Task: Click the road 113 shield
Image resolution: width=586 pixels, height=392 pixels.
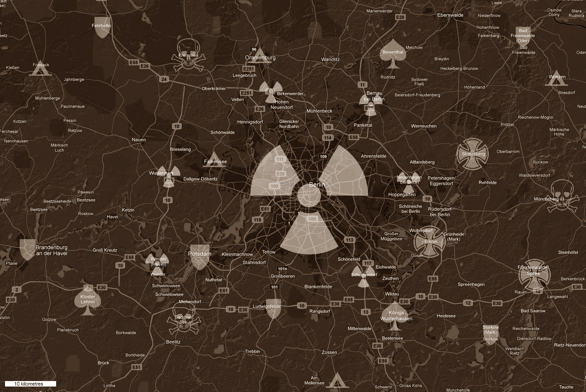Action: pyautogui.click(x=350, y=240)
